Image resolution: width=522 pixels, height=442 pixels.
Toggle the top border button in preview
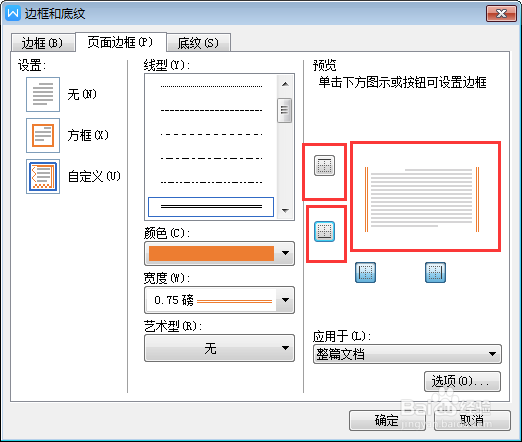click(324, 165)
